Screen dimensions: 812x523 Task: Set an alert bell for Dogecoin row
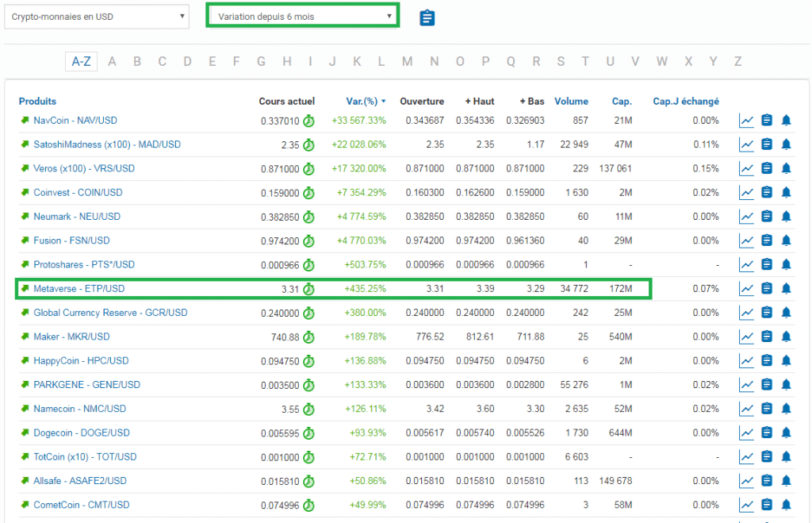click(x=786, y=433)
